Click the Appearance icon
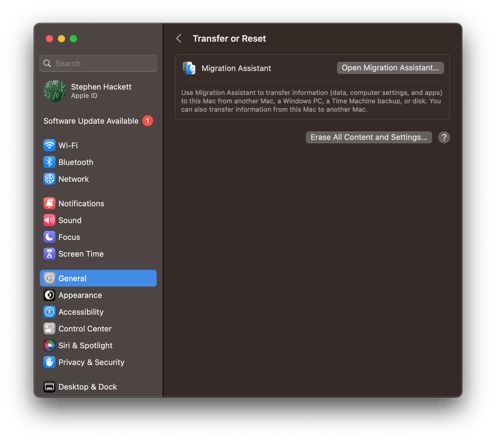The width and height of the screenshot is (496, 442). point(49,295)
